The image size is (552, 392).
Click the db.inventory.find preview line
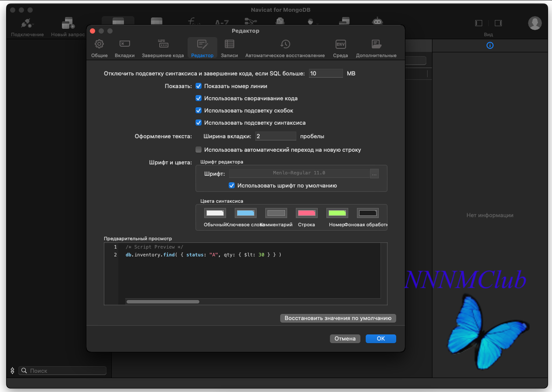203,255
